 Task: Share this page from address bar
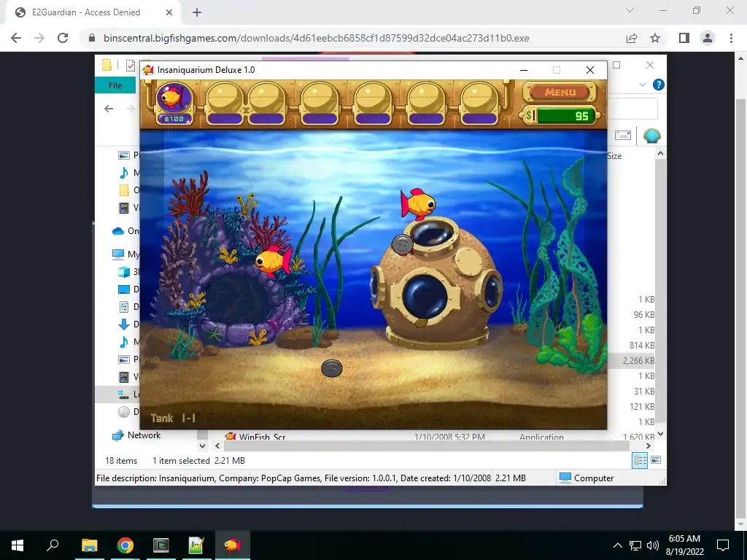(x=632, y=38)
